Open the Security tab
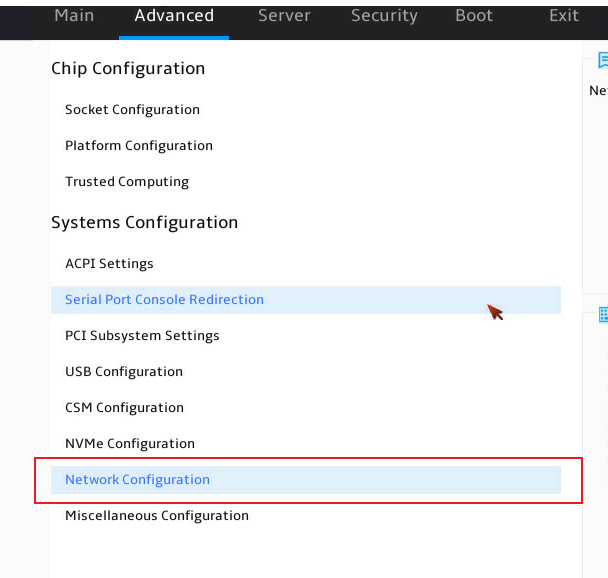608x578 pixels. point(384,16)
